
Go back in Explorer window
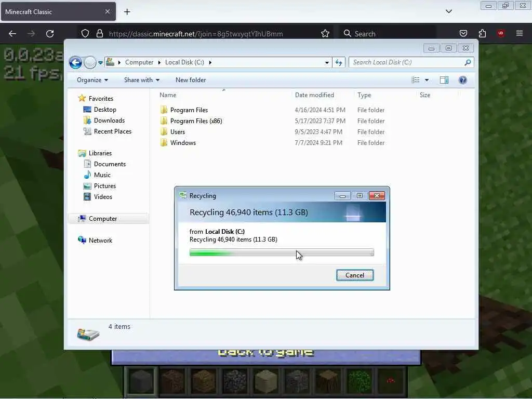(75, 62)
